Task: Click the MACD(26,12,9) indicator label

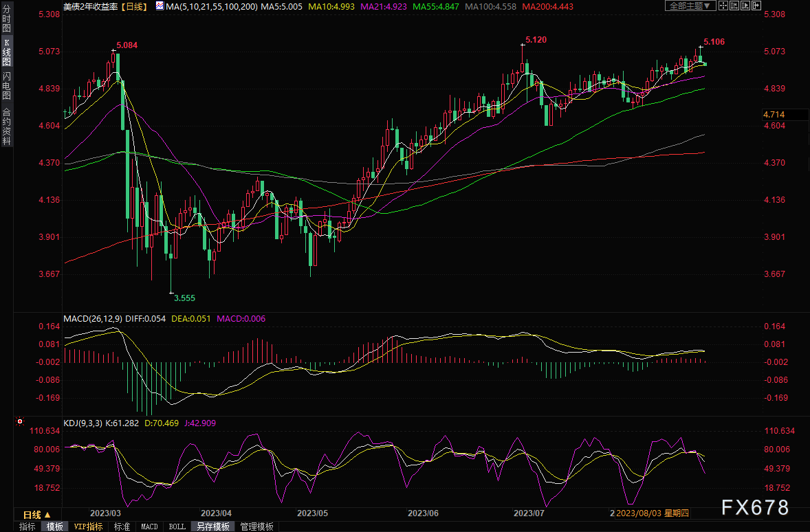Action: tap(93, 319)
